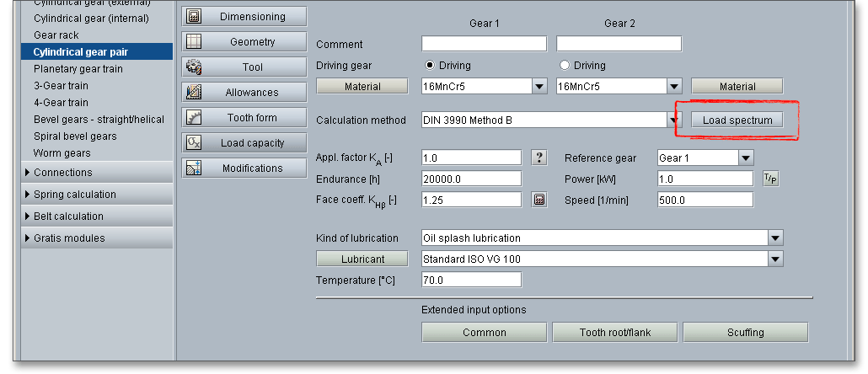
Task: Open face coefficient calculator icon
Action: (x=539, y=200)
